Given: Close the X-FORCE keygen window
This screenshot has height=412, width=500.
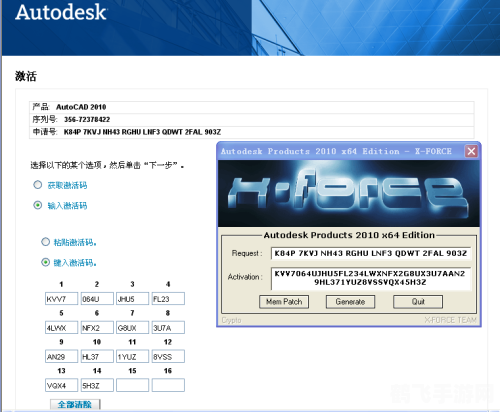Looking at the screenshot, I should point(471,151).
